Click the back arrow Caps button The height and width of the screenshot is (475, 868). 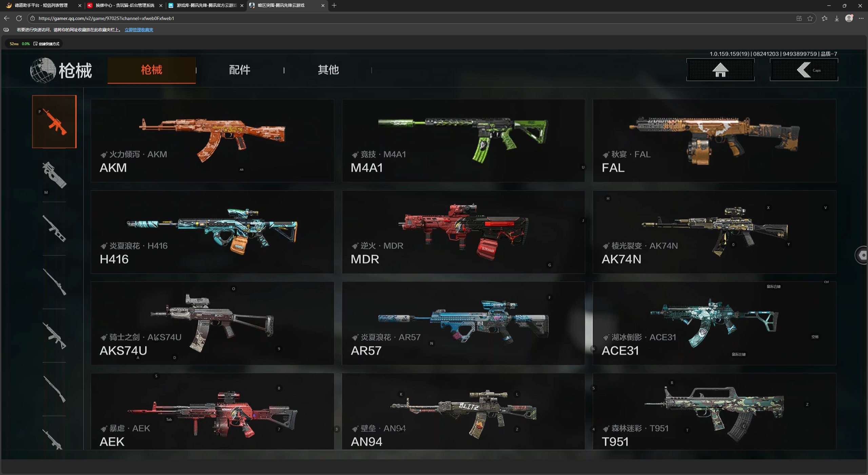click(804, 70)
